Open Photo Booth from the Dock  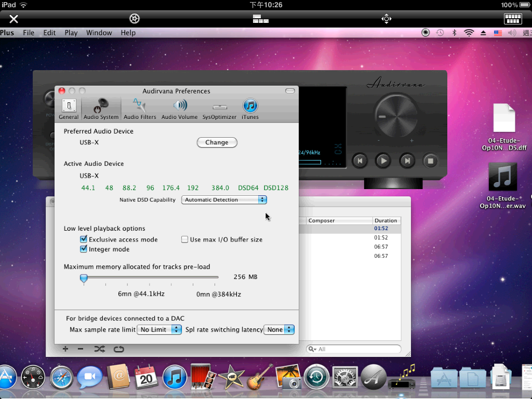[203, 377]
